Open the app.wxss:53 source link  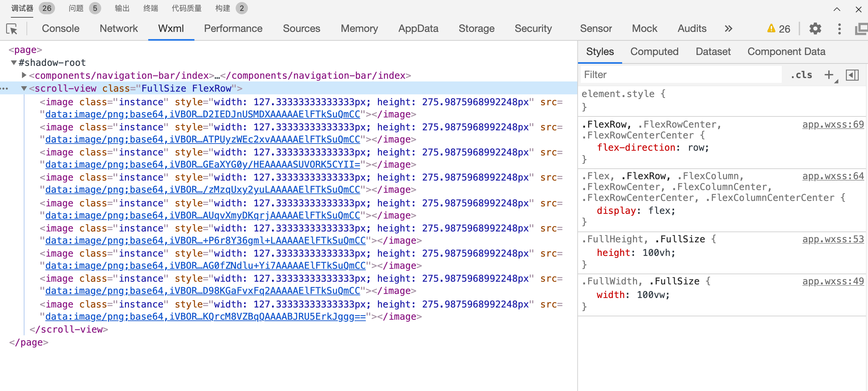coord(833,239)
